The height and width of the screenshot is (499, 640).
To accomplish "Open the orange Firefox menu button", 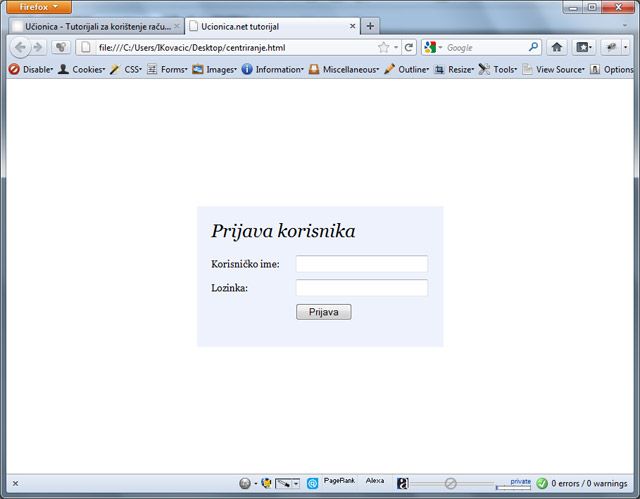I will coord(38,6).
